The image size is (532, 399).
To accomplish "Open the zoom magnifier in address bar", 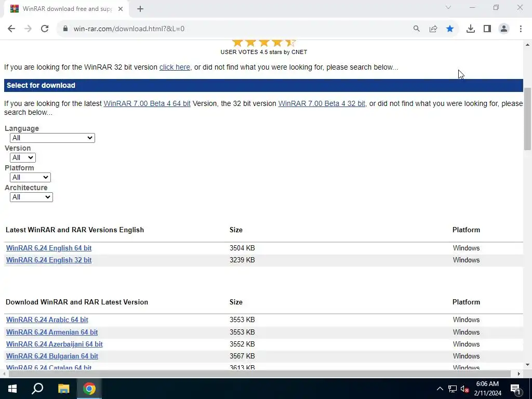I will click(416, 29).
